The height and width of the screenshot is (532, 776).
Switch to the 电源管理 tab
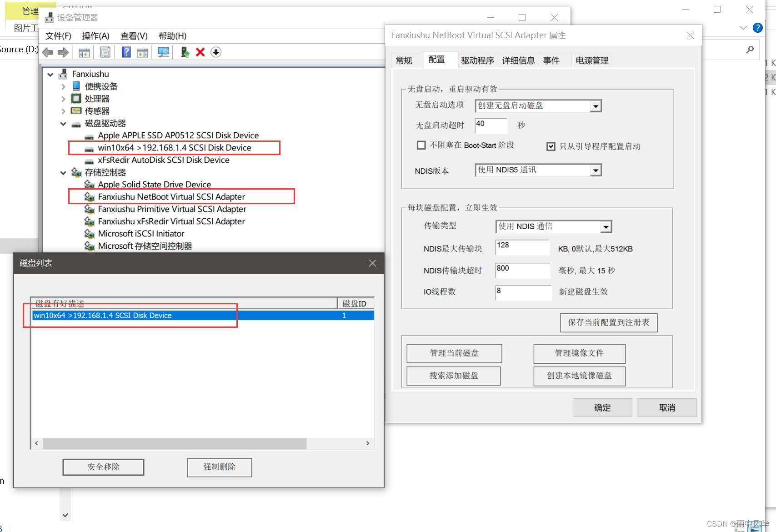(592, 60)
